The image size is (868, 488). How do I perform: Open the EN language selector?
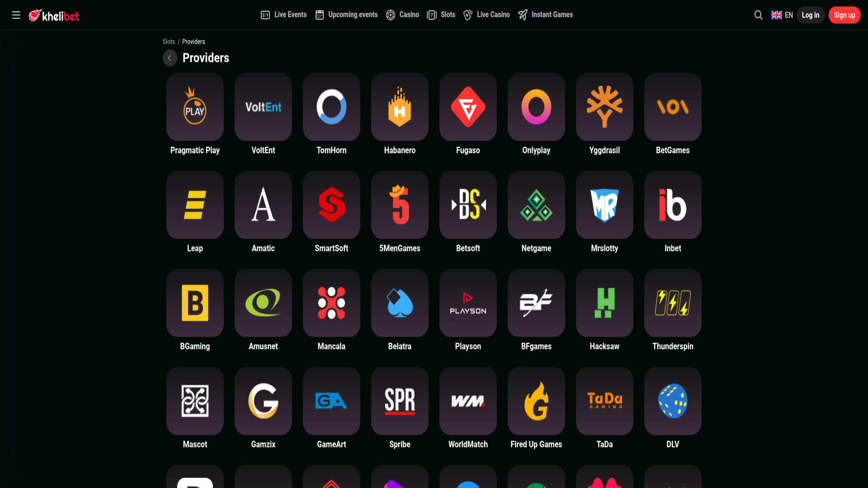point(782,15)
